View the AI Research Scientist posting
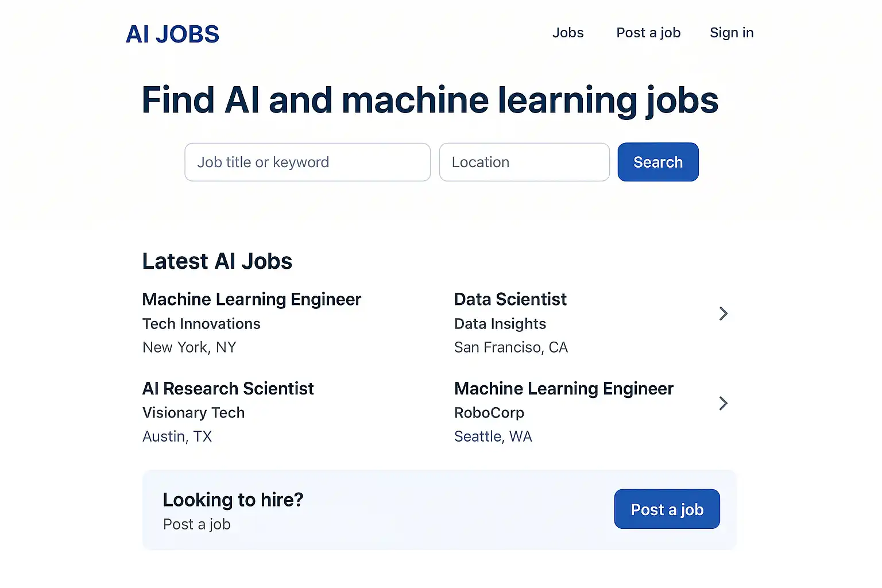Image resolution: width=882 pixels, height=588 pixels. (228, 389)
